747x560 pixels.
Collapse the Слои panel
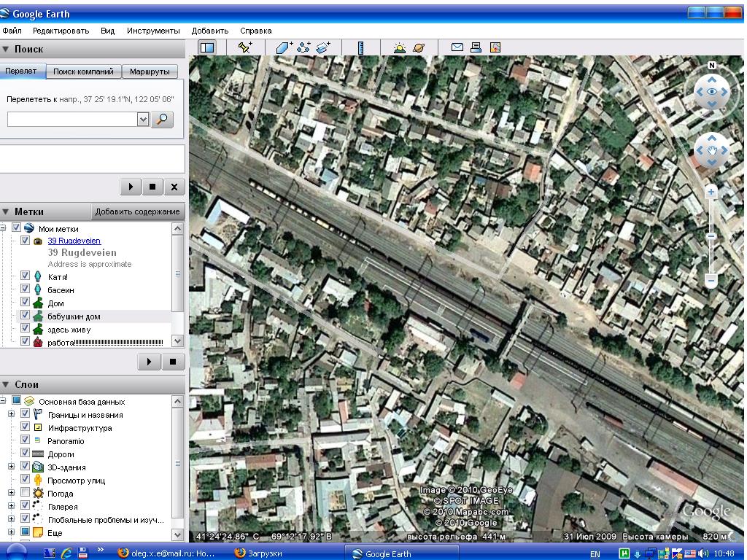pyautogui.click(x=6, y=384)
